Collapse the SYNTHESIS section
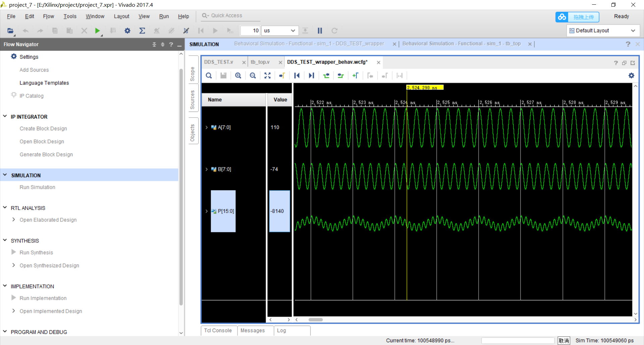 (x=5, y=240)
